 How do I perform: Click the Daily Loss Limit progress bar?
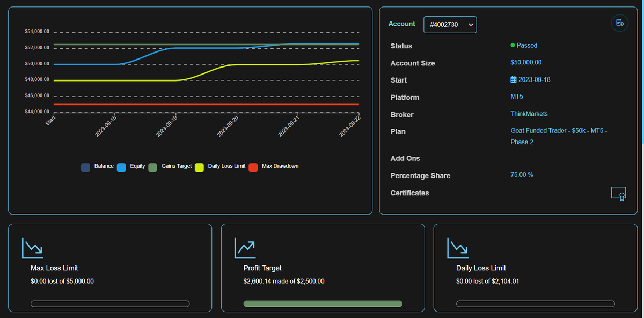[536, 304]
